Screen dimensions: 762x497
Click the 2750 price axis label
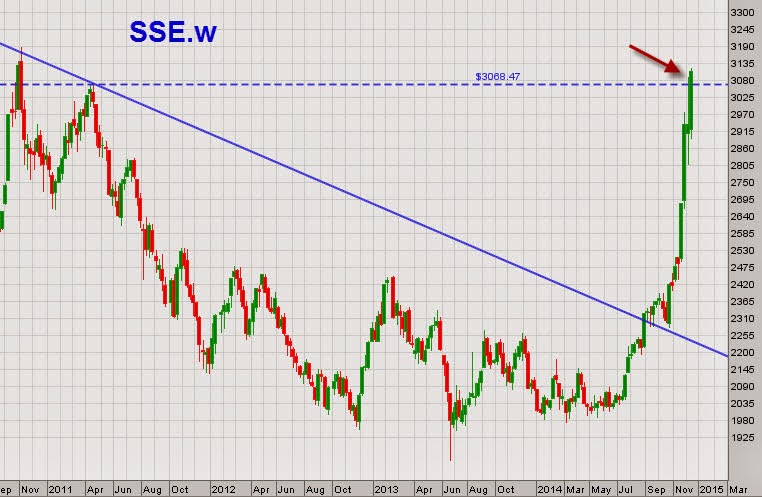pos(743,183)
